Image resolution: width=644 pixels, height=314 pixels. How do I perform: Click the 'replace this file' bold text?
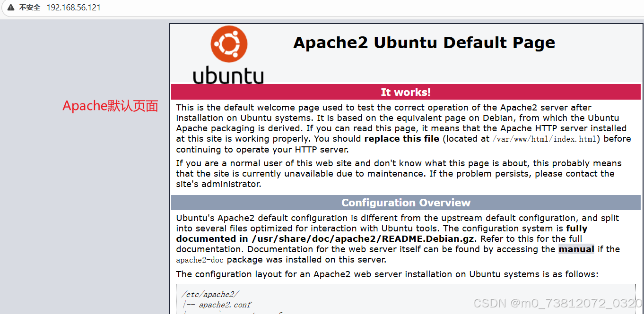pos(402,139)
